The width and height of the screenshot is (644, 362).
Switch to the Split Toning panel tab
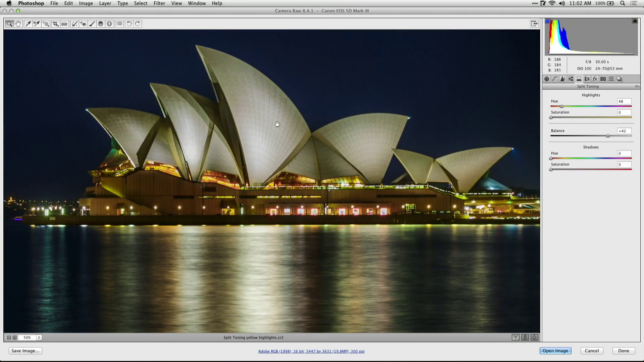579,79
